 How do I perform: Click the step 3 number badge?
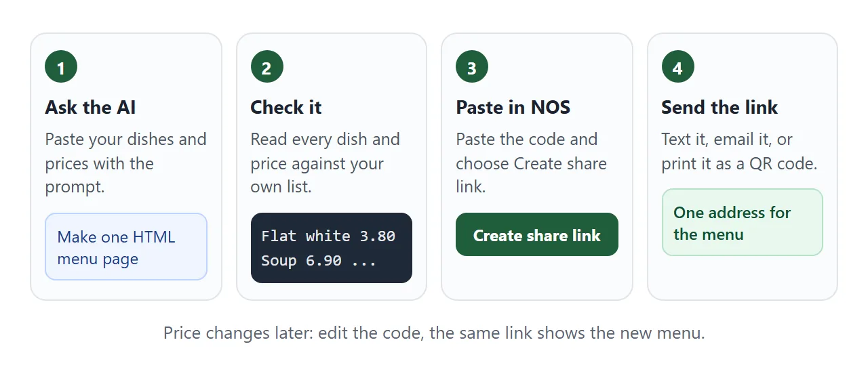472,67
